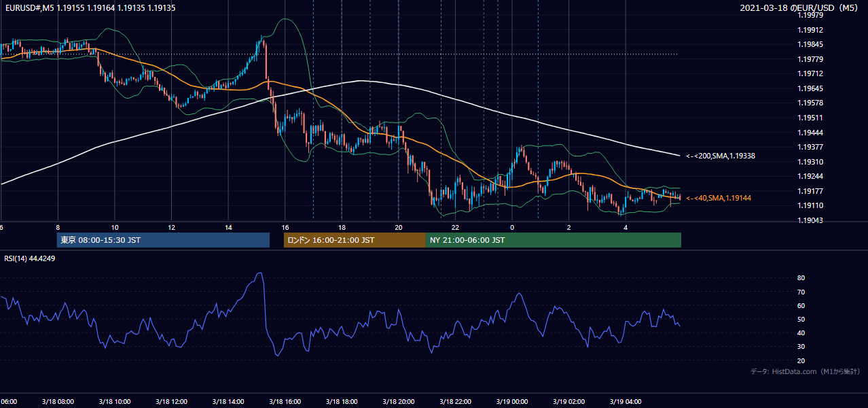This screenshot has height=408, width=868.
Task: Click the 1.19043 price axis label
Action: (x=810, y=220)
